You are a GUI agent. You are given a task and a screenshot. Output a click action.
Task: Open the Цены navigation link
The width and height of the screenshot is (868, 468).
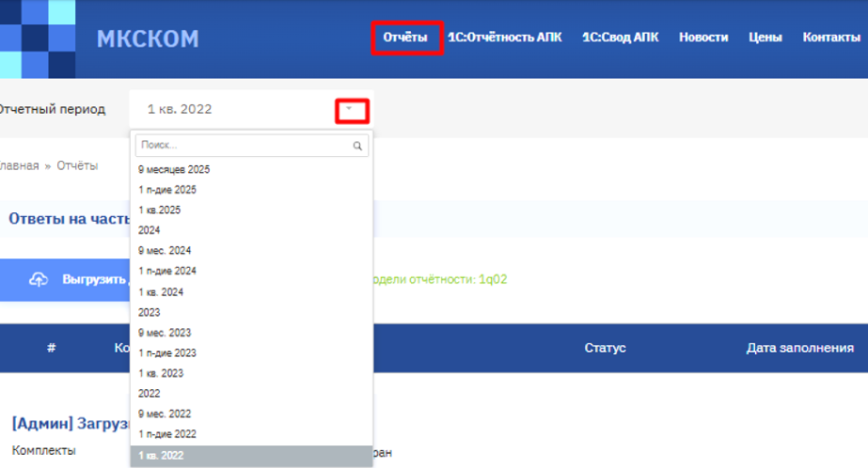765,38
